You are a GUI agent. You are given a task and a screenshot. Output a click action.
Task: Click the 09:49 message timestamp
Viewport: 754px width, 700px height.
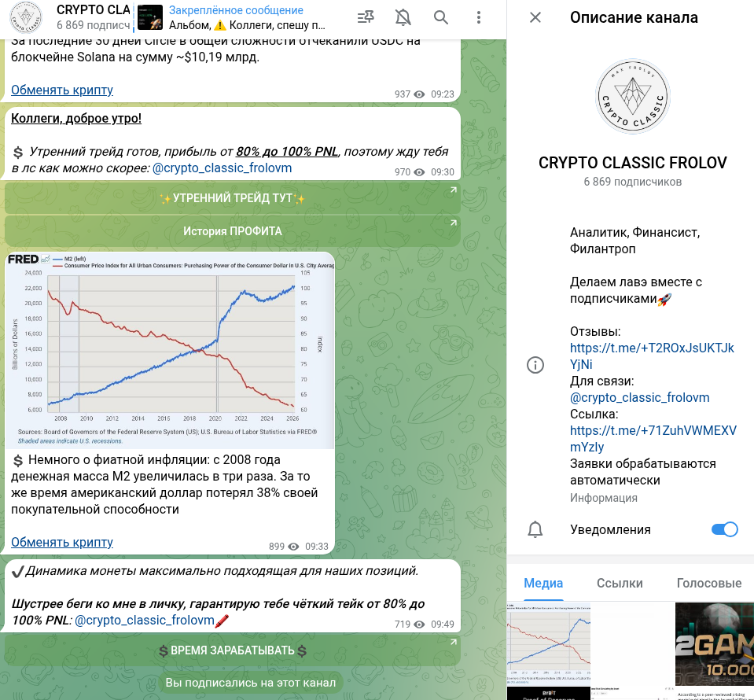point(443,624)
